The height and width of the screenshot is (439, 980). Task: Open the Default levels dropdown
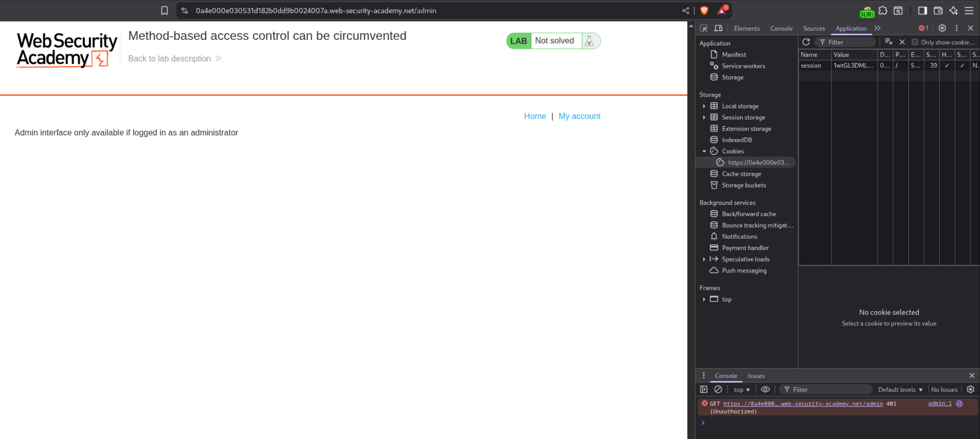900,390
